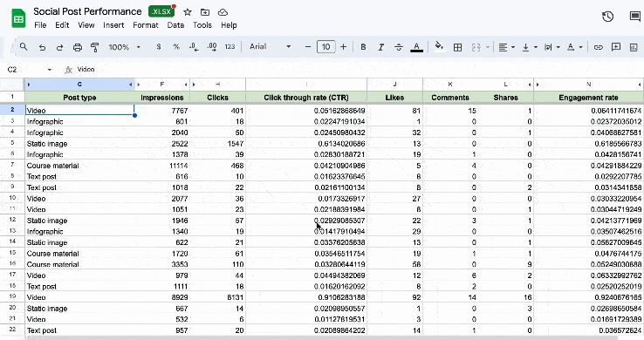644x340 pixels.
Task: Open the 123 more formats menu
Action: tap(230, 47)
